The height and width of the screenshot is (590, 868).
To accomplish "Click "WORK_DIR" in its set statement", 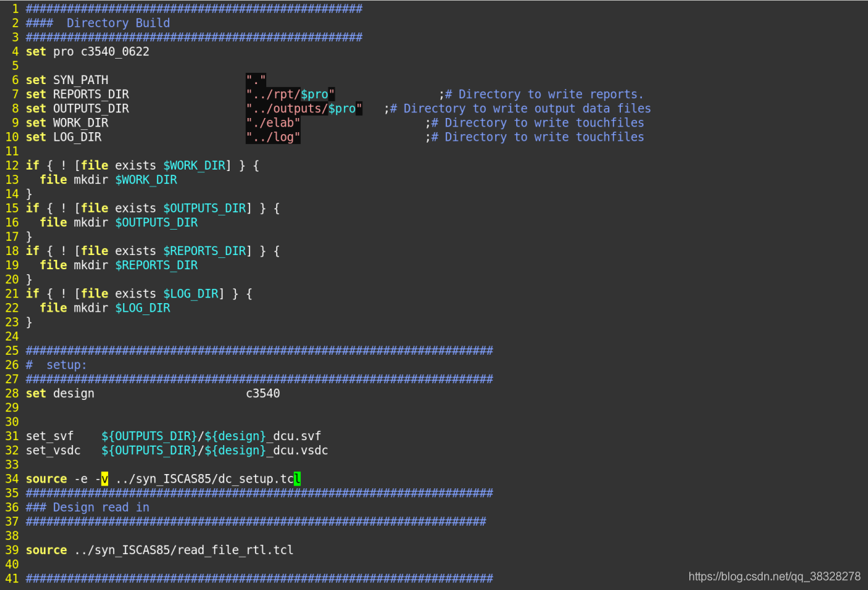I will 81,122.
